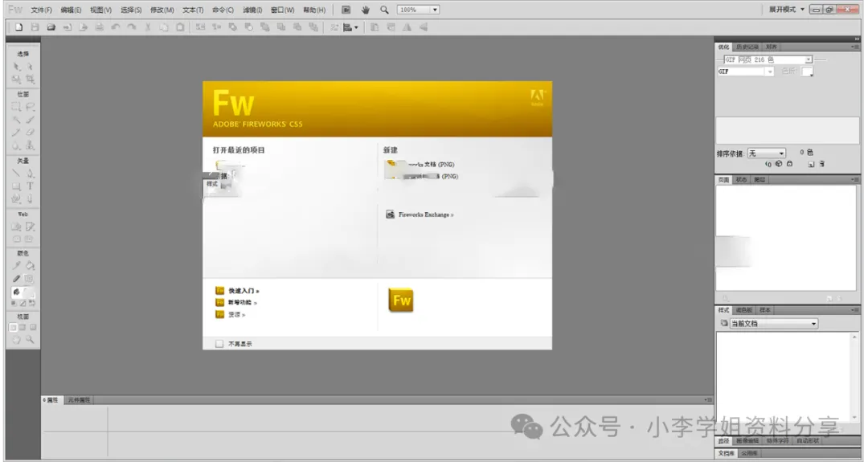The width and height of the screenshot is (868, 462).
Task: Open the Optimize panel options menu
Action: (854, 47)
